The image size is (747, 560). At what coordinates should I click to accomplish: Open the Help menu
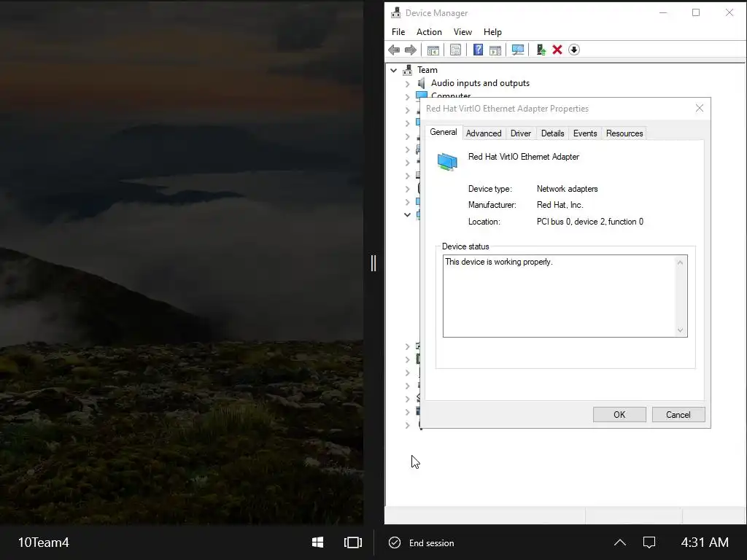[492, 32]
